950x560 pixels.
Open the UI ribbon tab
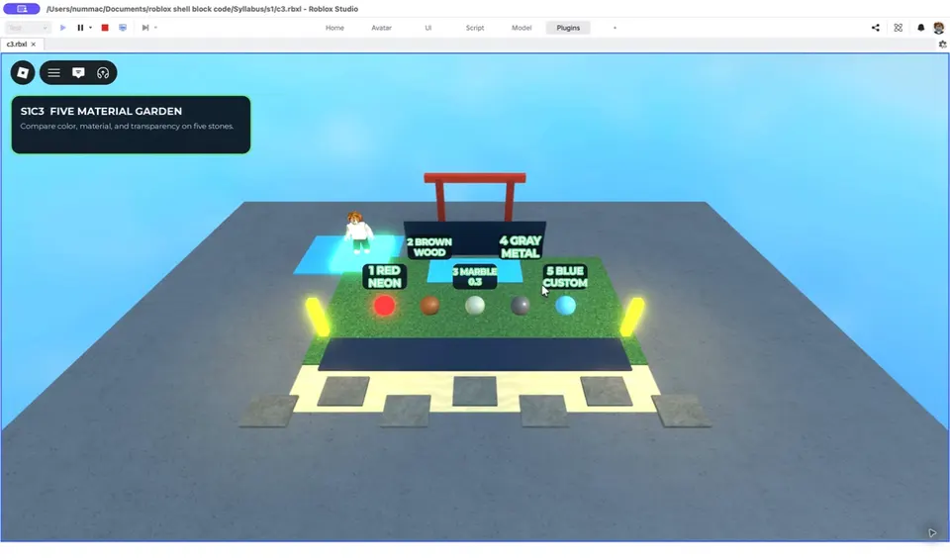pos(427,28)
